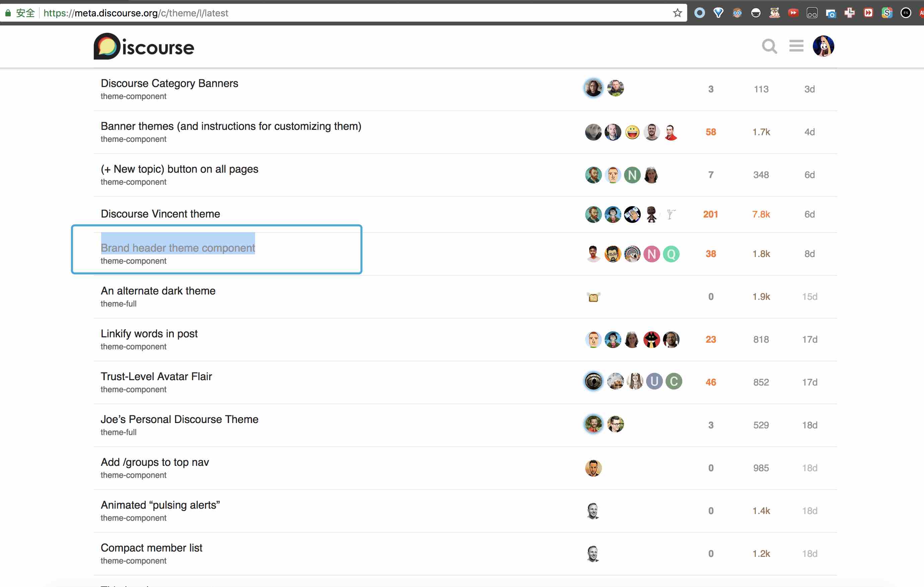Image resolution: width=924 pixels, height=587 pixels.
Task: Open the Discourse search icon
Action: [x=769, y=47]
